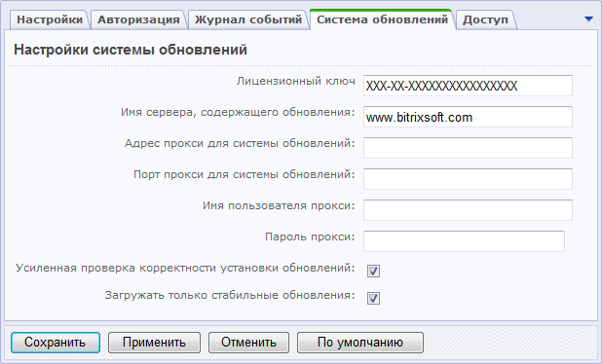The image size is (602, 364).
Task: Focus the update server name field
Action: click(x=468, y=117)
